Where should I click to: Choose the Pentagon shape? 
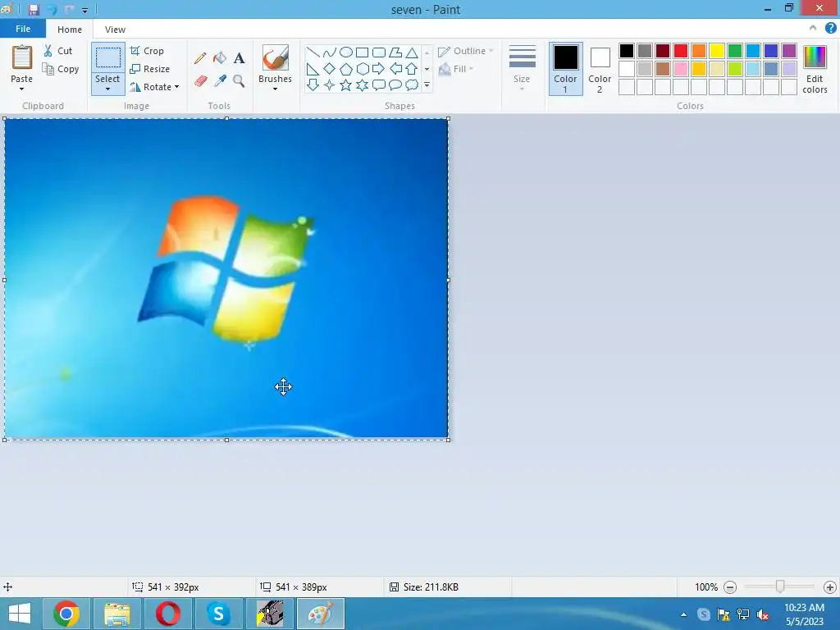coord(346,69)
